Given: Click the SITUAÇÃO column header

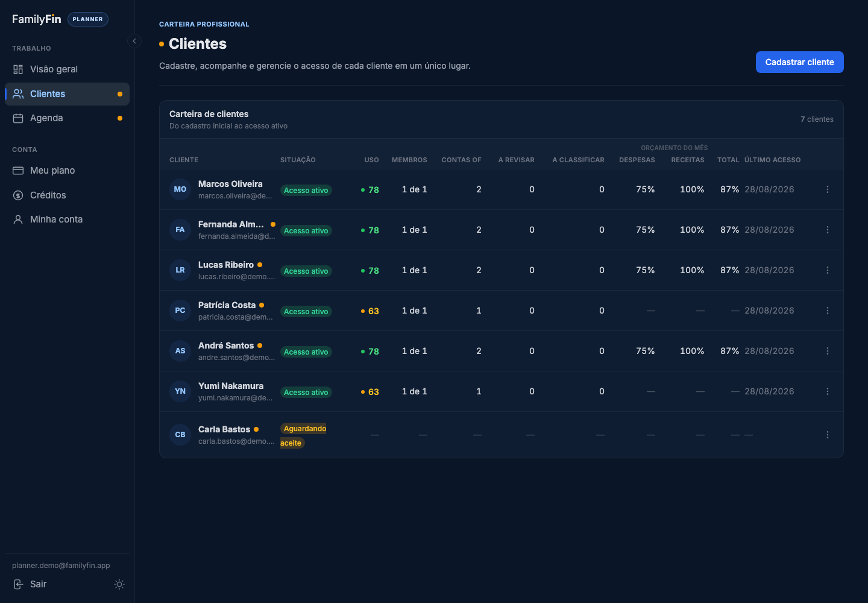Looking at the screenshot, I should pyautogui.click(x=298, y=160).
